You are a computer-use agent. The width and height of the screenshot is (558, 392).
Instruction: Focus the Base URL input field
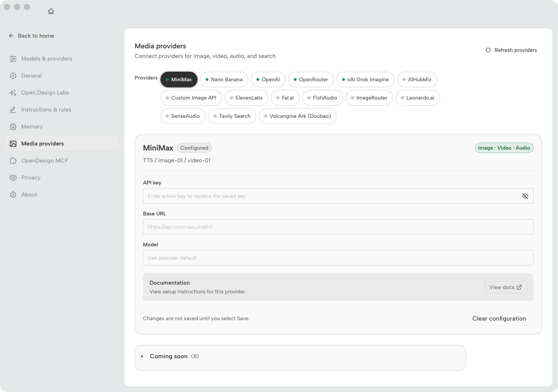338,227
